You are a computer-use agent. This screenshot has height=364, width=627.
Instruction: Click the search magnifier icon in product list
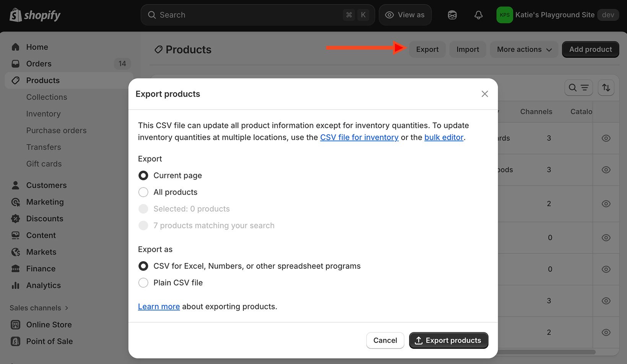[572, 87]
